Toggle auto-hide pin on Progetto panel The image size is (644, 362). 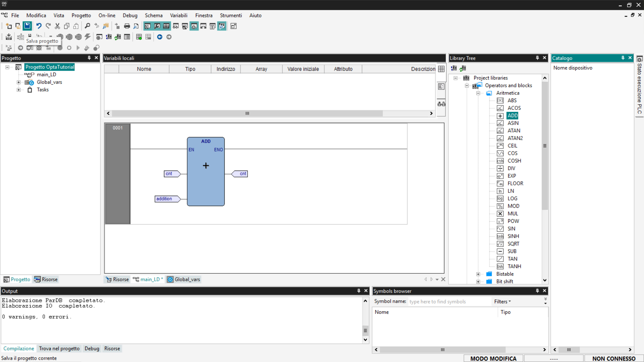(89, 58)
